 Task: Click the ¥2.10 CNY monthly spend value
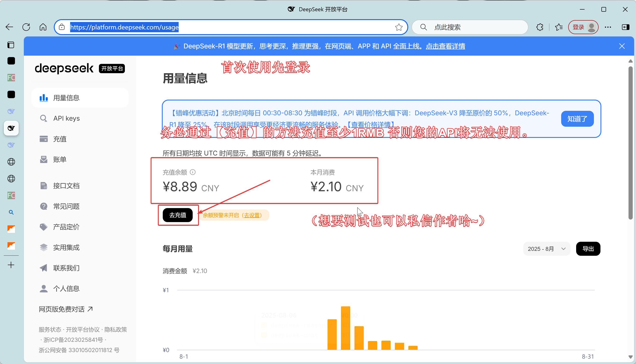pyautogui.click(x=337, y=187)
